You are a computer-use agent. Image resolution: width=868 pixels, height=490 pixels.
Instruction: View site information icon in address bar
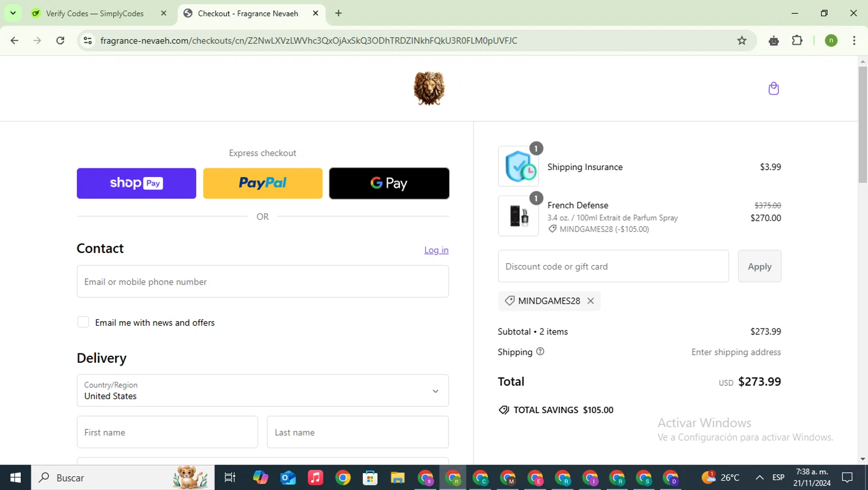point(88,40)
